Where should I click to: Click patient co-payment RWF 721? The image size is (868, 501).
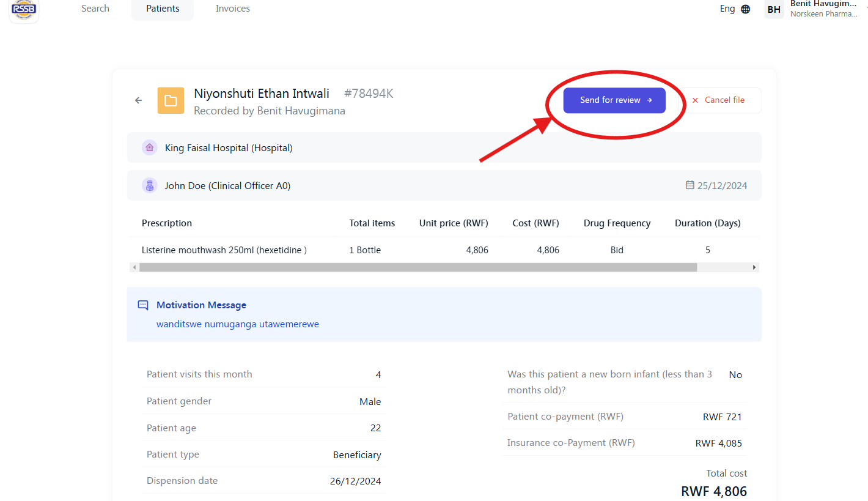(x=723, y=417)
